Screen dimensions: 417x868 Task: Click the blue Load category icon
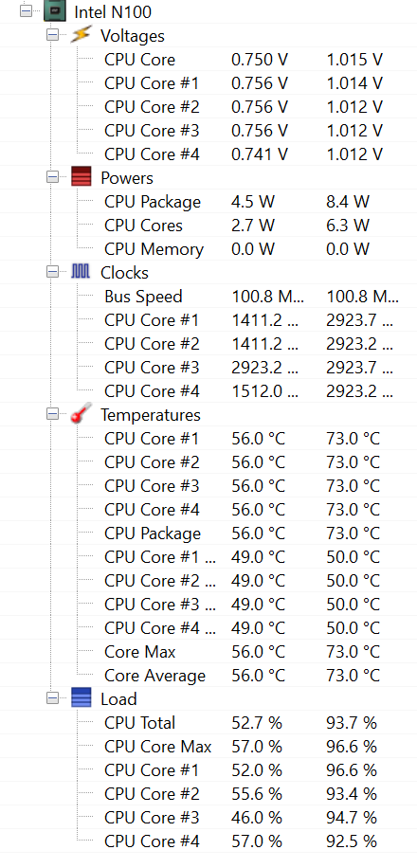coord(81,698)
